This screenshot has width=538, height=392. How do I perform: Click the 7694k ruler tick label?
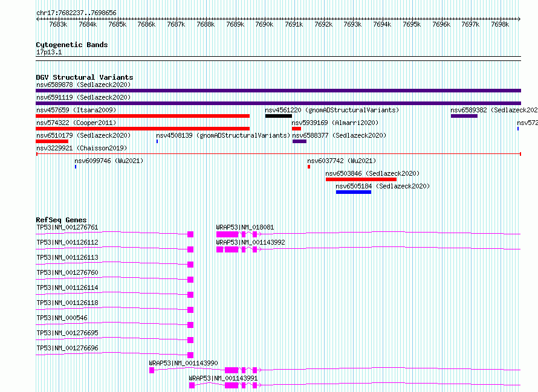382,24
